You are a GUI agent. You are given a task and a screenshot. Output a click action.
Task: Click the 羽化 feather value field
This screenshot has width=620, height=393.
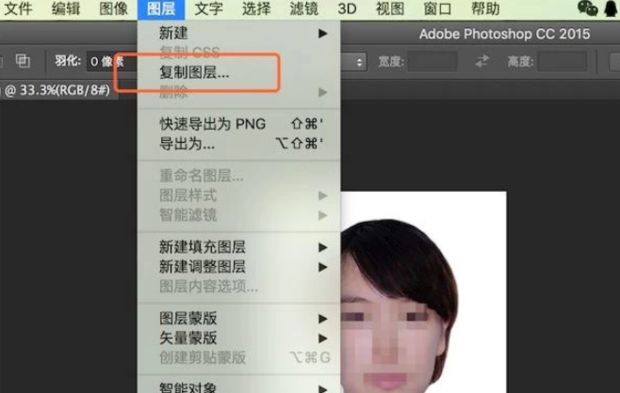pyautogui.click(x=112, y=62)
